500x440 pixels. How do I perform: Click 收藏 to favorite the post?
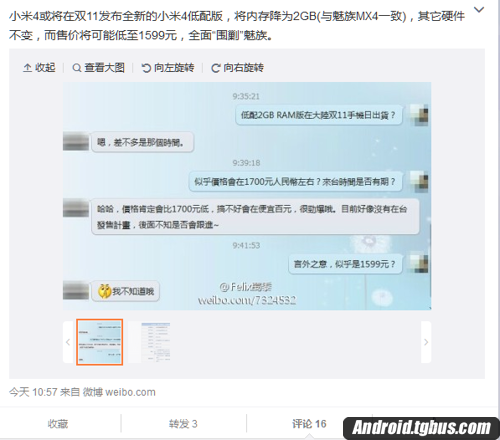58,424
